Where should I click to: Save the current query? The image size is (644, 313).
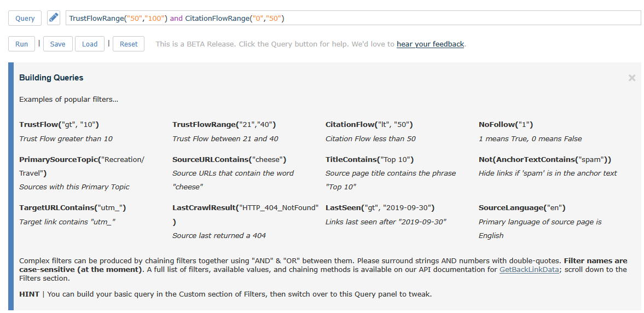coord(57,44)
